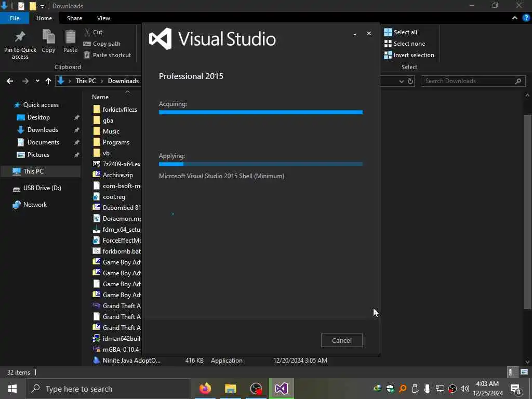
Task: Click the Applying progress bar
Action: (261, 164)
